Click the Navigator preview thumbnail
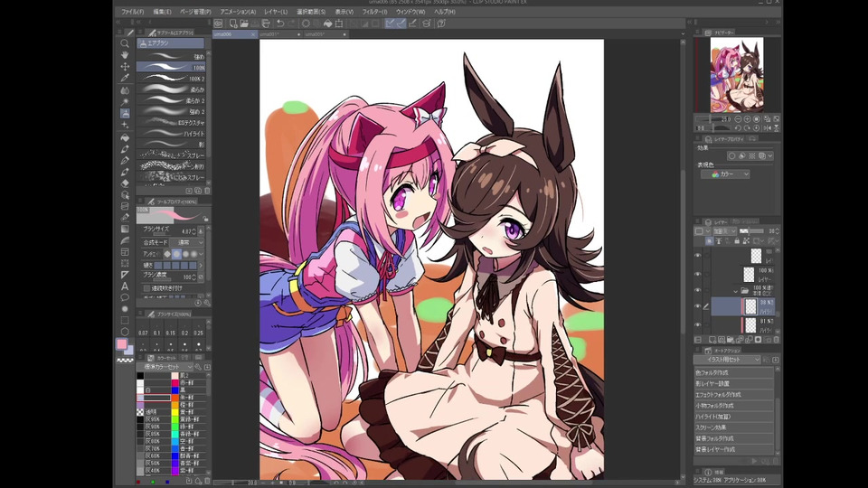Viewport: 868px width, 488px height. click(737, 75)
